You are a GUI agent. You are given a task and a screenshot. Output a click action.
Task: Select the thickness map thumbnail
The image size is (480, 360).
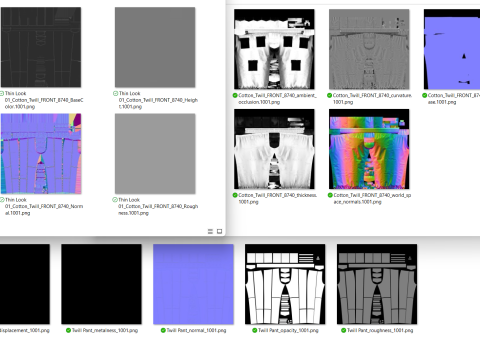274,149
